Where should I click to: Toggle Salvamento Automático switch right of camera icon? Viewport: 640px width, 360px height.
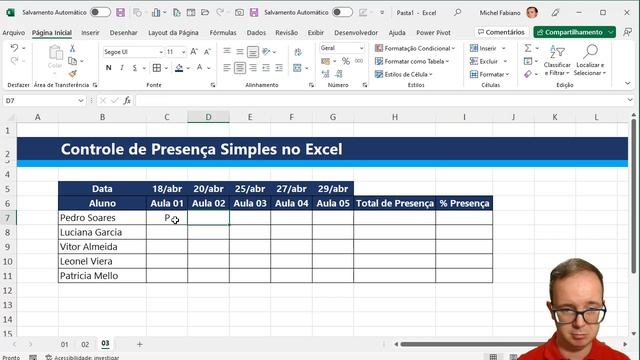coord(342,12)
